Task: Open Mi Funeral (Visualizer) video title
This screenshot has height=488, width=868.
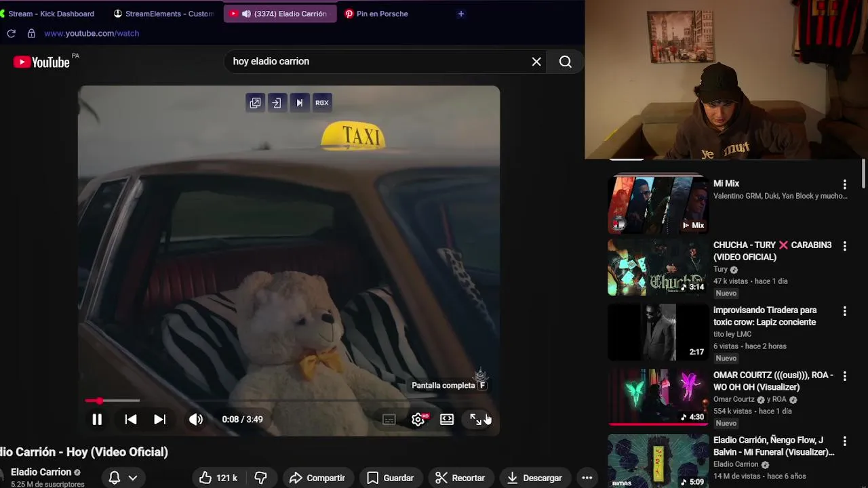Action: [774, 447]
